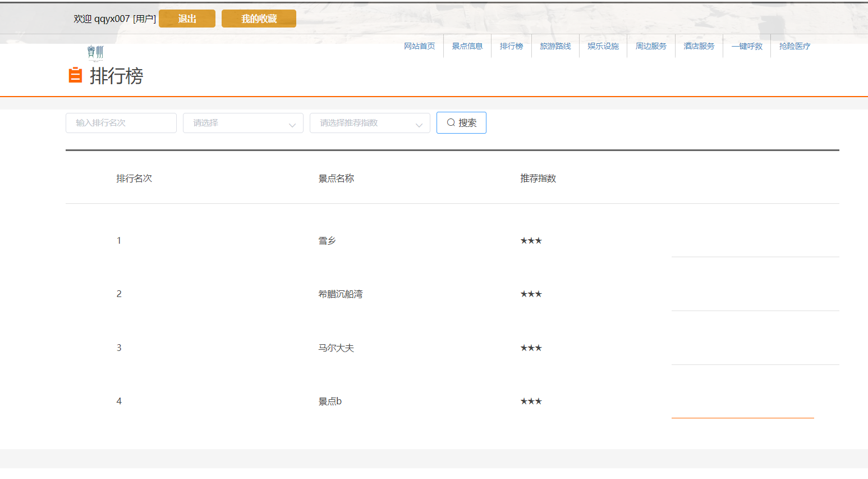Select the 雪乡 attraction name

[327, 240]
